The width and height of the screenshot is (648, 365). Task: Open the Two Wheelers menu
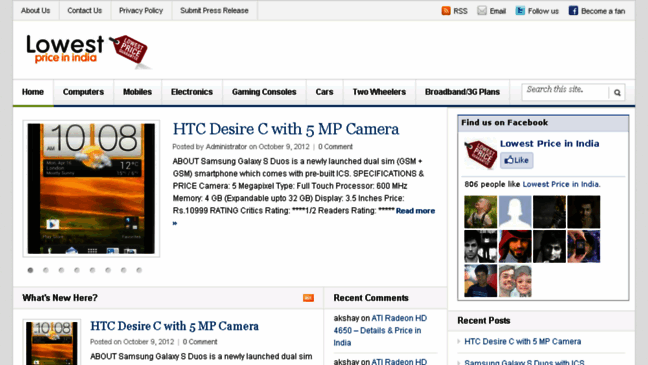pyautogui.click(x=379, y=92)
